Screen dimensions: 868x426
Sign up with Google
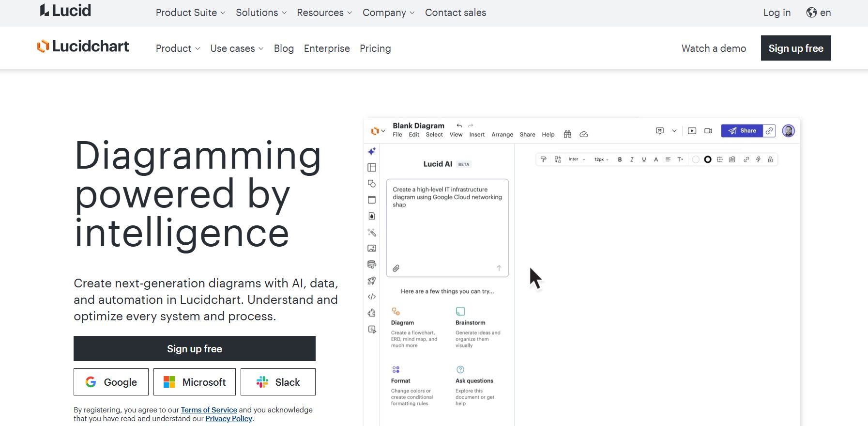tap(111, 382)
